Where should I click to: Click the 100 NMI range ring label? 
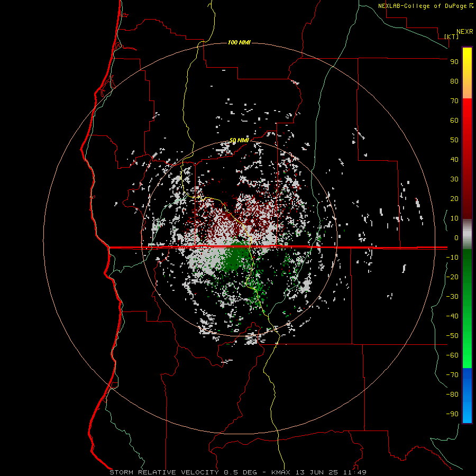pyautogui.click(x=239, y=42)
